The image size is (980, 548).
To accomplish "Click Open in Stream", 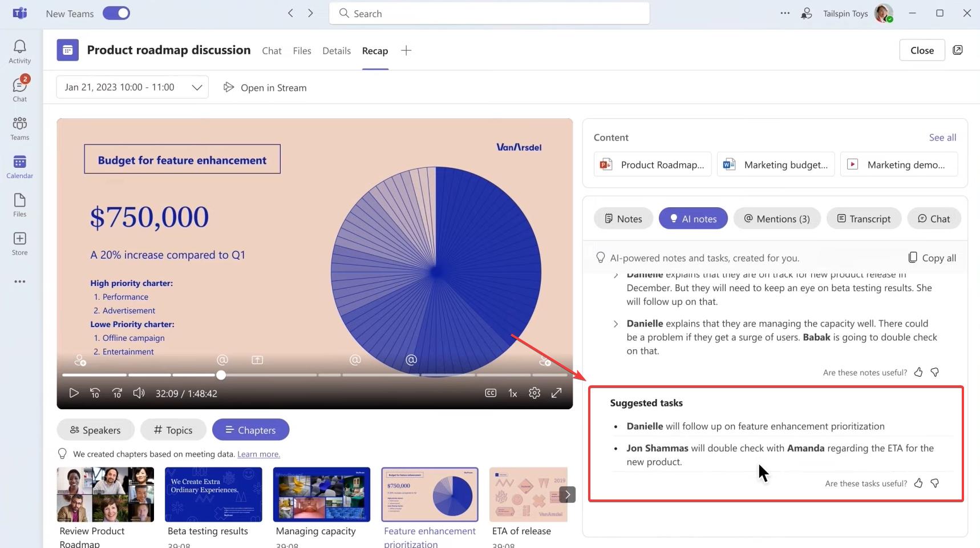I will (x=265, y=87).
